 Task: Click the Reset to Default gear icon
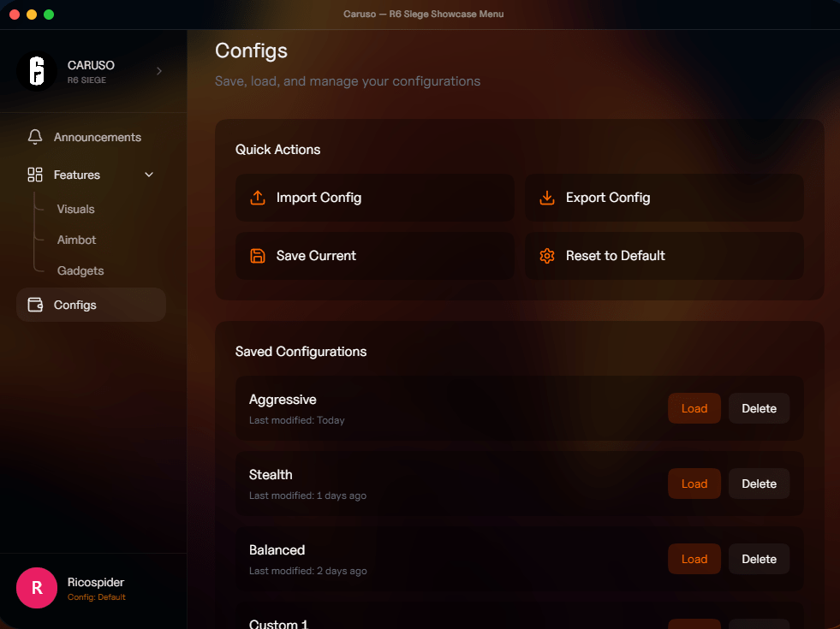(x=547, y=256)
